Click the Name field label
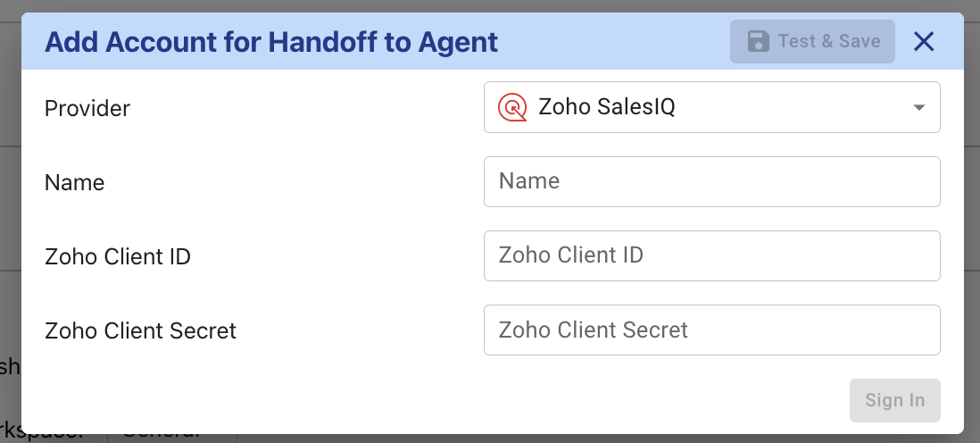Screen dimensions: 980x443 click(x=75, y=182)
